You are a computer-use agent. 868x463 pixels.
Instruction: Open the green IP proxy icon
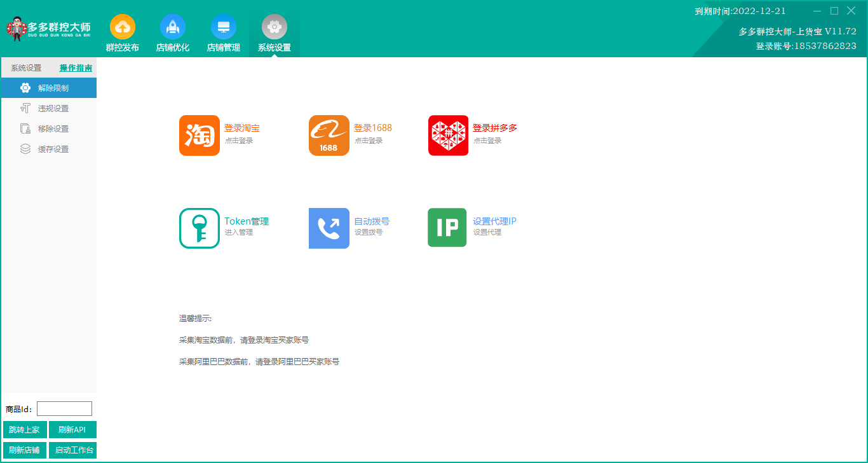447,228
